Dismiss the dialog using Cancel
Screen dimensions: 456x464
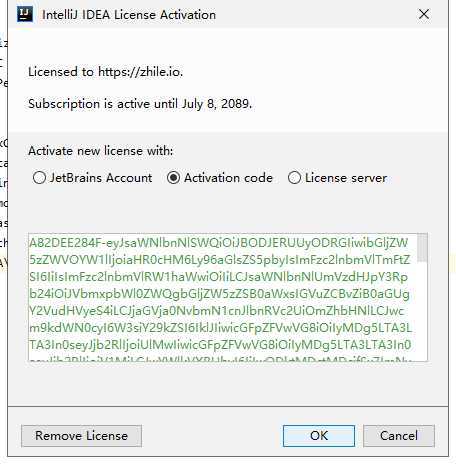pyautogui.click(x=399, y=436)
